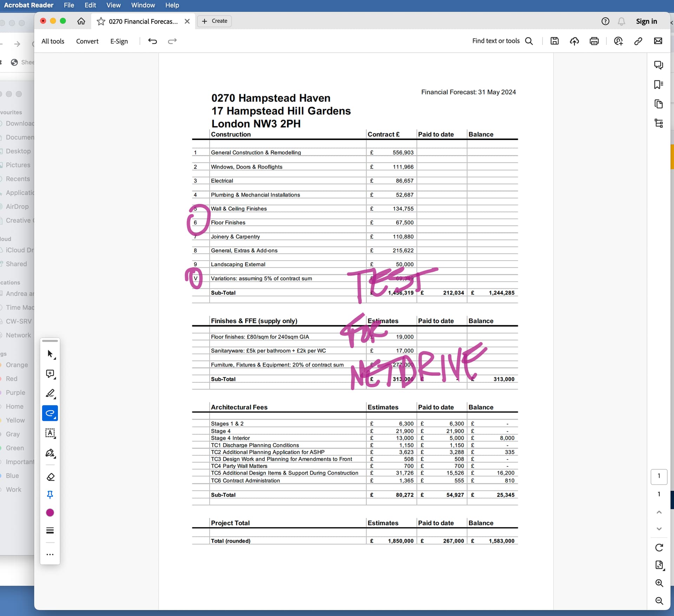Open the magenta color swatch picker
The height and width of the screenshot is (616, 674).
pos(50,513)
